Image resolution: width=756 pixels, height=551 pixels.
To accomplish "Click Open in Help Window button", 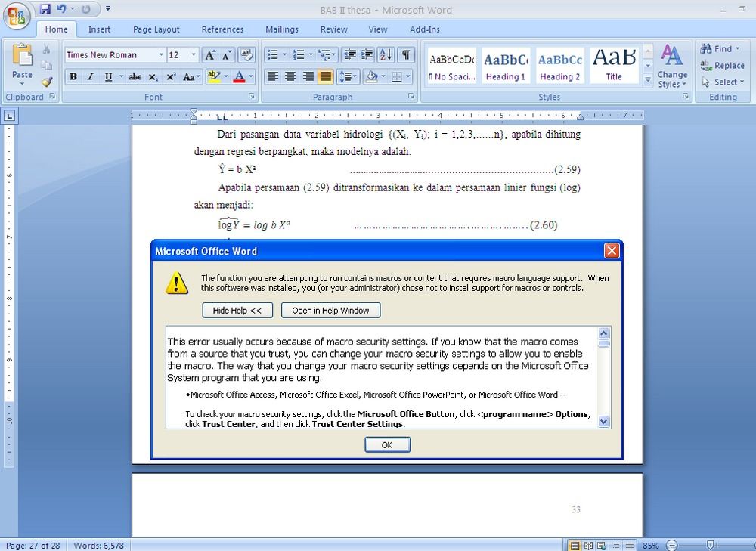I will [x=330, y=311].
